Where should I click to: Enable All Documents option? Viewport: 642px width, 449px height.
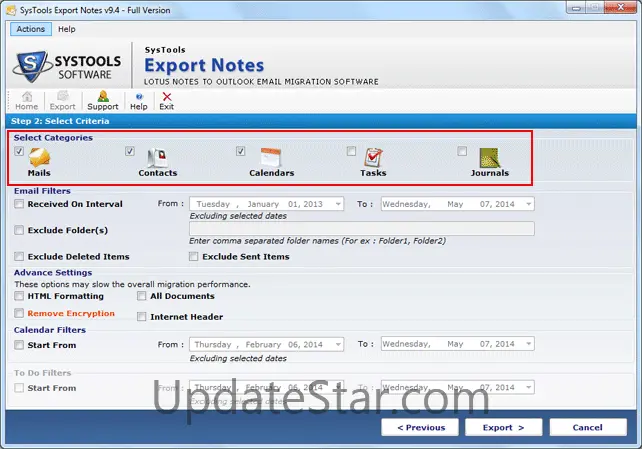click(142, 296)
